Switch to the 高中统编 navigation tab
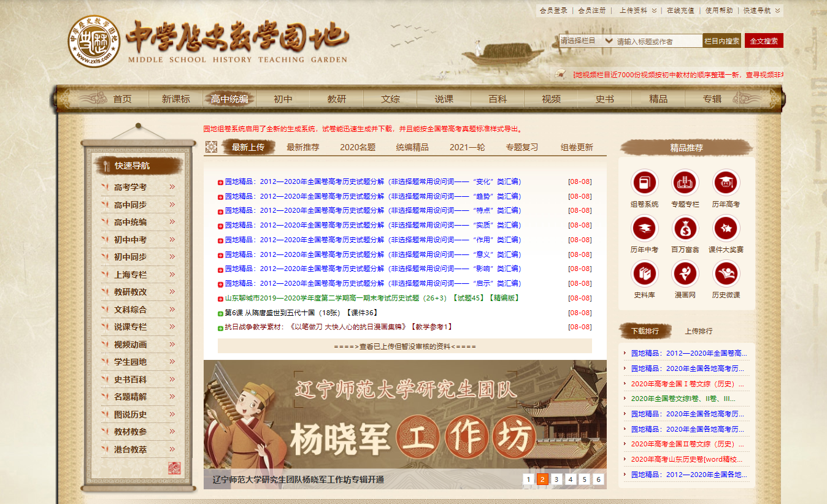 tap(230, 97)
